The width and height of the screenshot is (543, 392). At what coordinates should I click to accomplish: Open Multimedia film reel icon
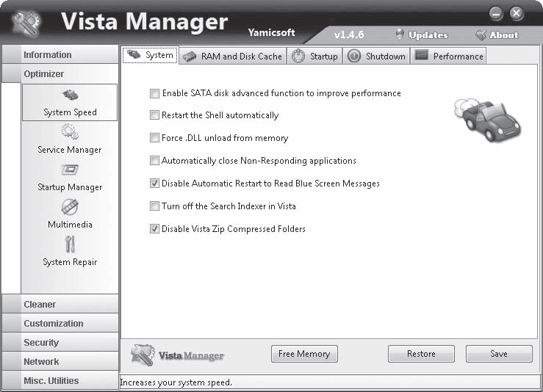(70, 207)
